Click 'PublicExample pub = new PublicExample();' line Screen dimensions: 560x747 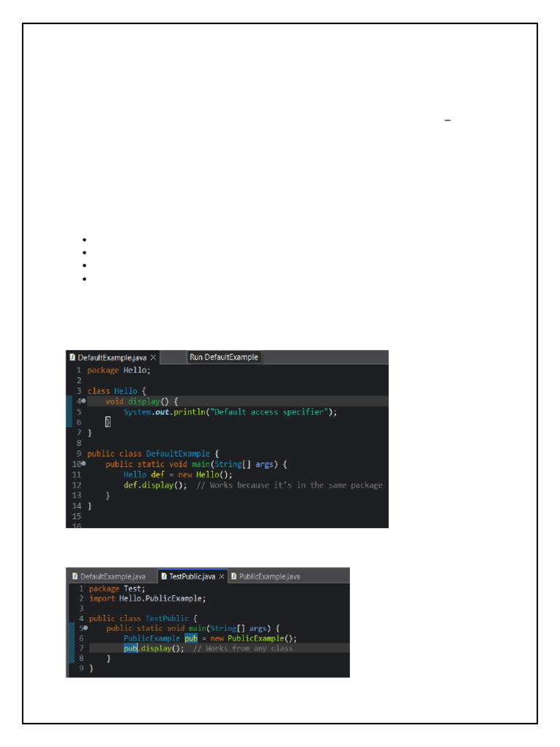[210, 638]
